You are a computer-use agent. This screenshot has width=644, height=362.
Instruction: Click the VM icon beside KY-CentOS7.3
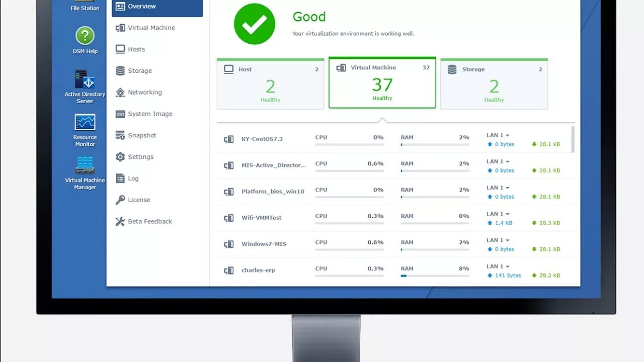[229, 139]
